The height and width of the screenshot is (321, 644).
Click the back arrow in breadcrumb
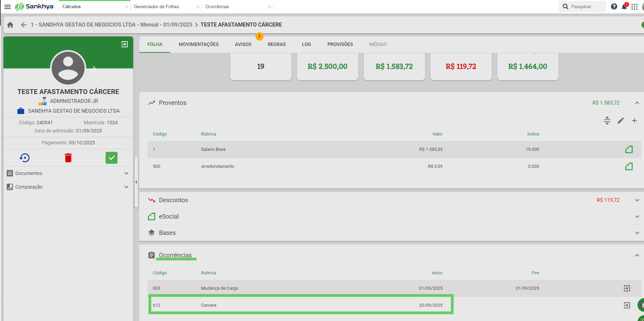point(23,25)
